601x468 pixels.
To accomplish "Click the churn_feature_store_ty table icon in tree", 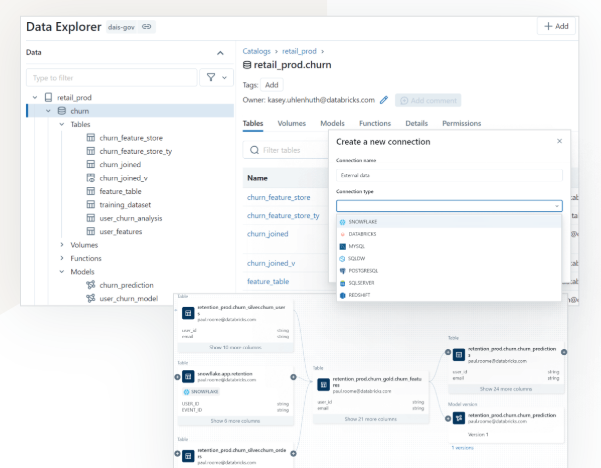I will [x=90, y=151].
